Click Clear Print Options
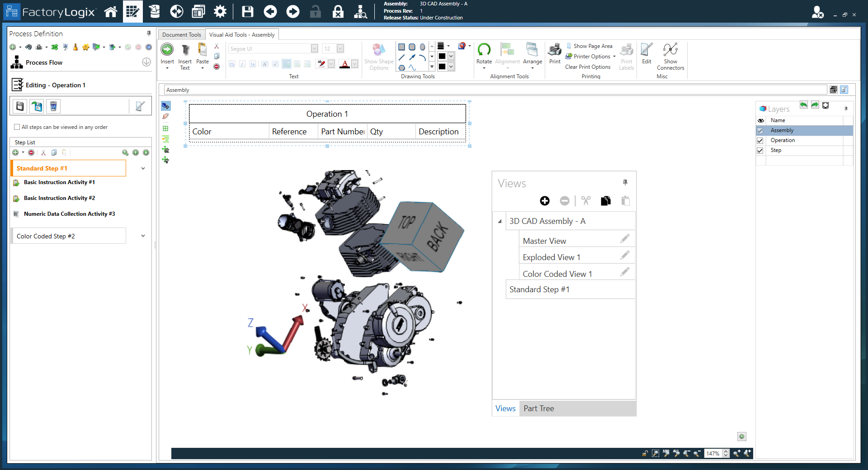This screenshot has width=868, height=470. (588, 66)
